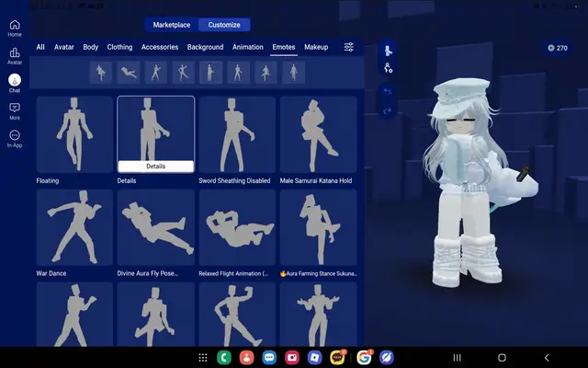Open the Google app in taskbar
The height and width of the screenshot is (368, 588).
364,358
